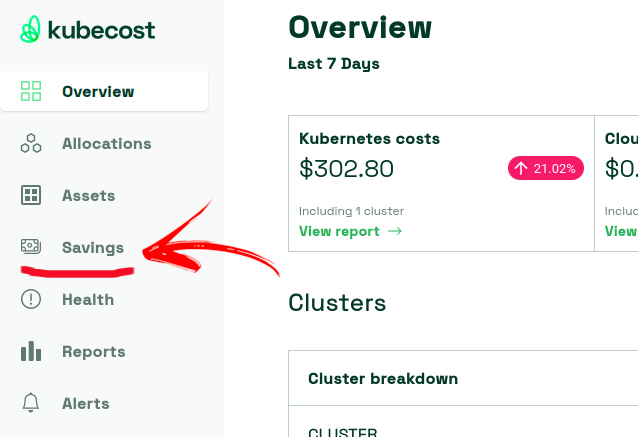Open the Alerts menu entry text
638x437 pixels.
[x=86, y=404]
